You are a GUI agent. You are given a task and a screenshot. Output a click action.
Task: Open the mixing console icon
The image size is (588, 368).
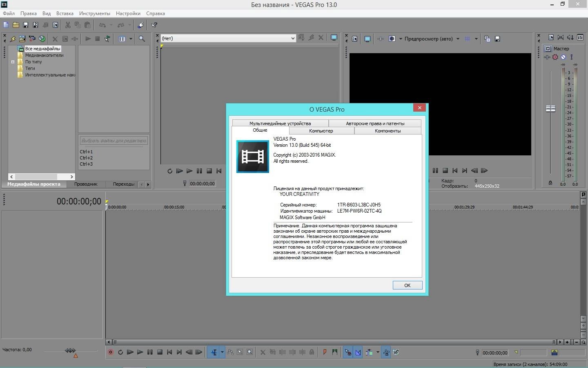(x=580, y=38)
